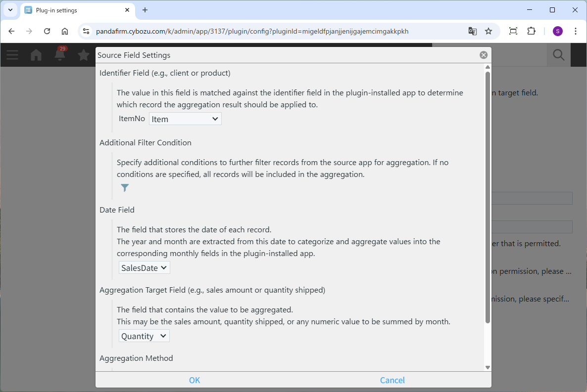This screenshot has width=587, height=392.
Task: Open the Kintone hamburger menu
Action: pyautogui.click(x=12, y=55)
